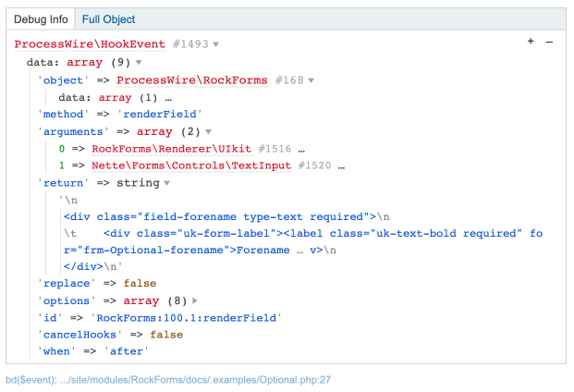This screenshot has width=574, height=392.
Task: Switch to the Full Object tab
Action: (x=108, y=18)
